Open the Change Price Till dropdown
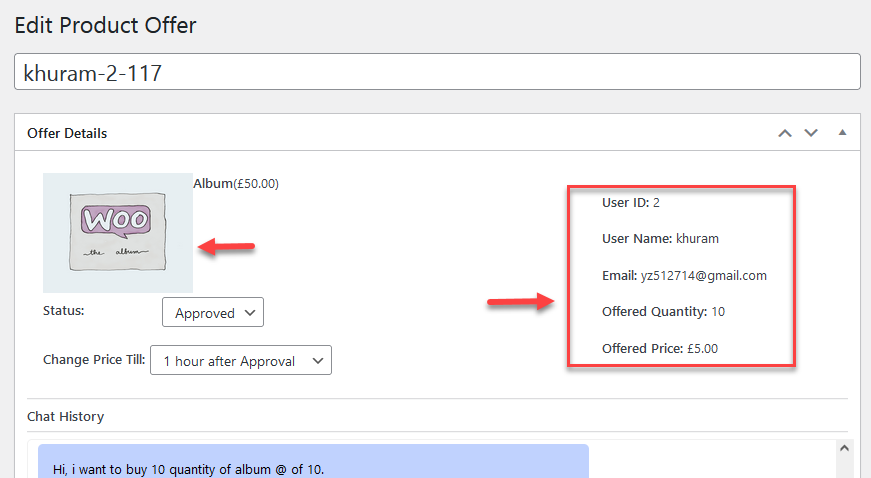Image resolution: width=871 pixels, height=478 pixels. (x=241, y=360)
